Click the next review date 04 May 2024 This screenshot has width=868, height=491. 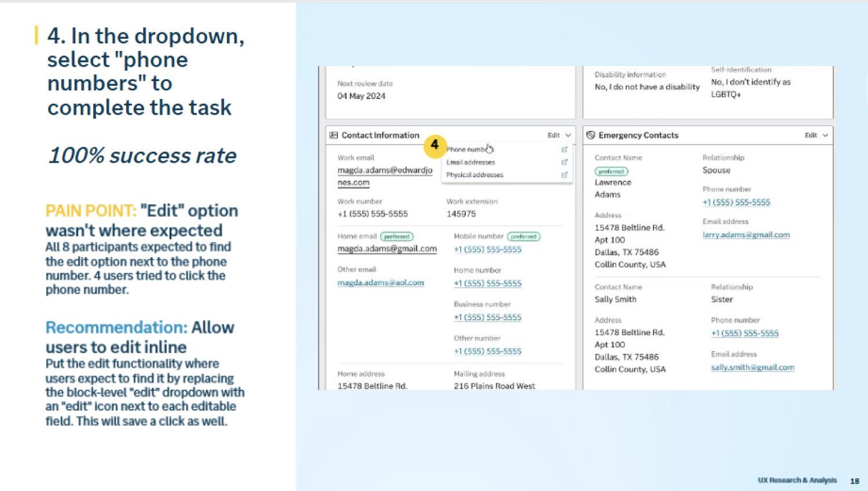coord(361,96)
